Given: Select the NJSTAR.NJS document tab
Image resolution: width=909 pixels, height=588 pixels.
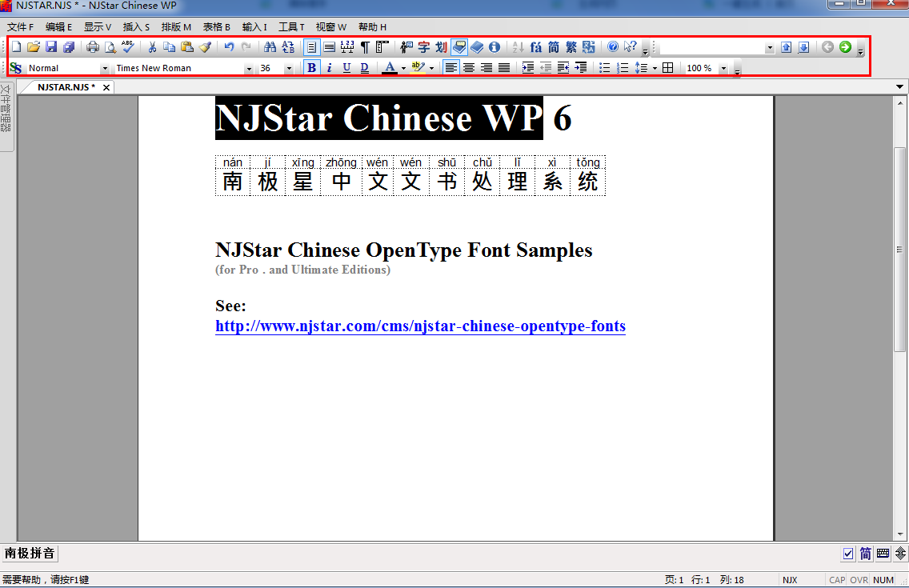Looking at the screenshot, I should click(66, 86).
